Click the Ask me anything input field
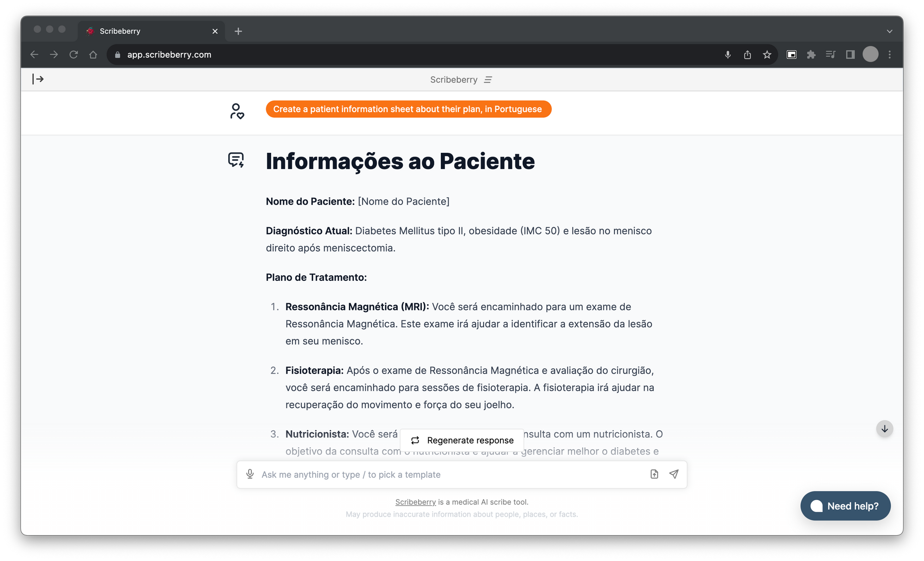This screenshot has height=561, width=924. [448, 474]
